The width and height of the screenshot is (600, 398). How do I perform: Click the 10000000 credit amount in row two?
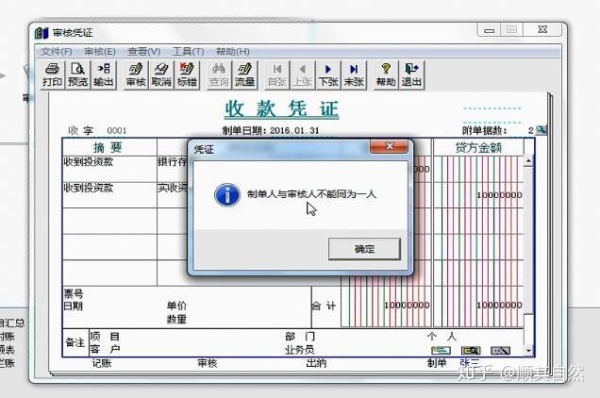[499, 195]
